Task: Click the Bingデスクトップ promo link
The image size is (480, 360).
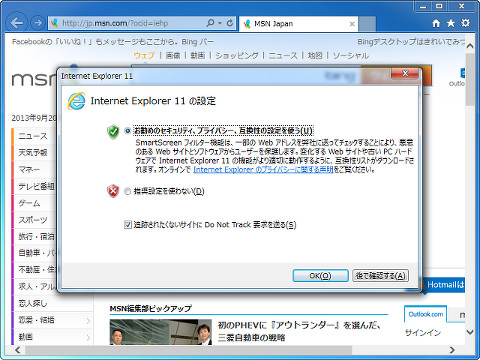Action: point(411,42)
